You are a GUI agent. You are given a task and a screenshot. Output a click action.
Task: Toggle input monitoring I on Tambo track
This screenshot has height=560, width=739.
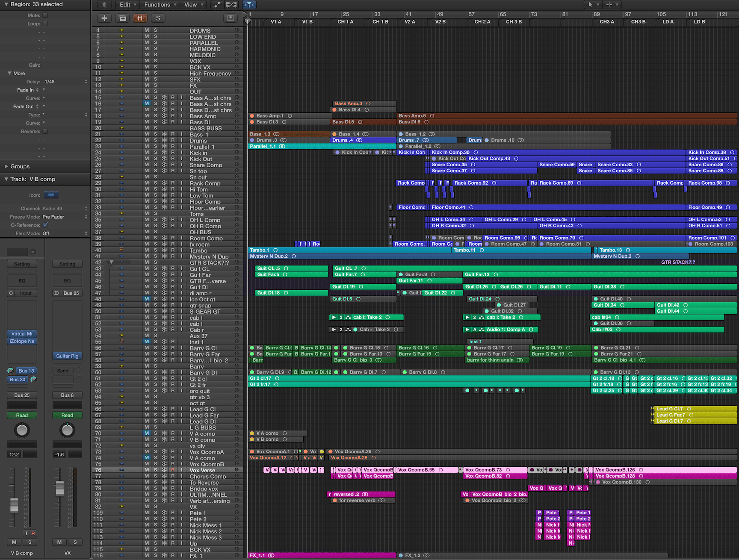pos(181,250)
